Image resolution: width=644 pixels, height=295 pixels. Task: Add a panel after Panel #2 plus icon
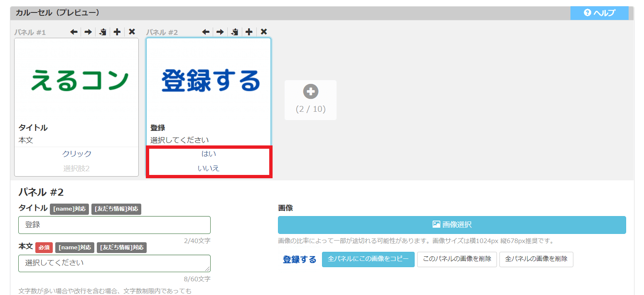pos(249,32)
